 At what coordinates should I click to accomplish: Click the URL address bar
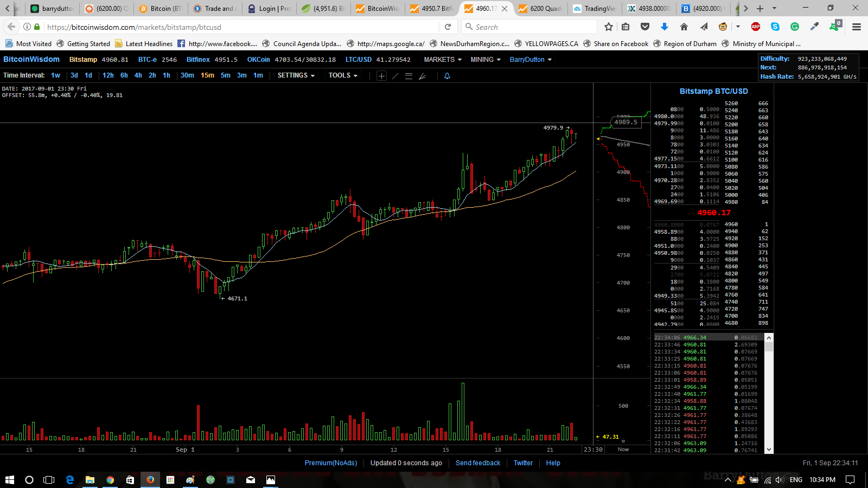coord(241,27)
